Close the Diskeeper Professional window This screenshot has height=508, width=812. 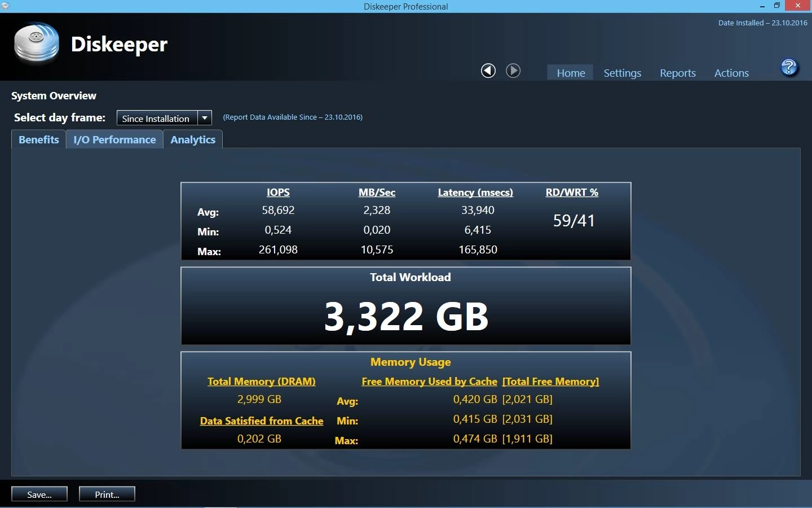pyautogui.click(x=798, y=6)
